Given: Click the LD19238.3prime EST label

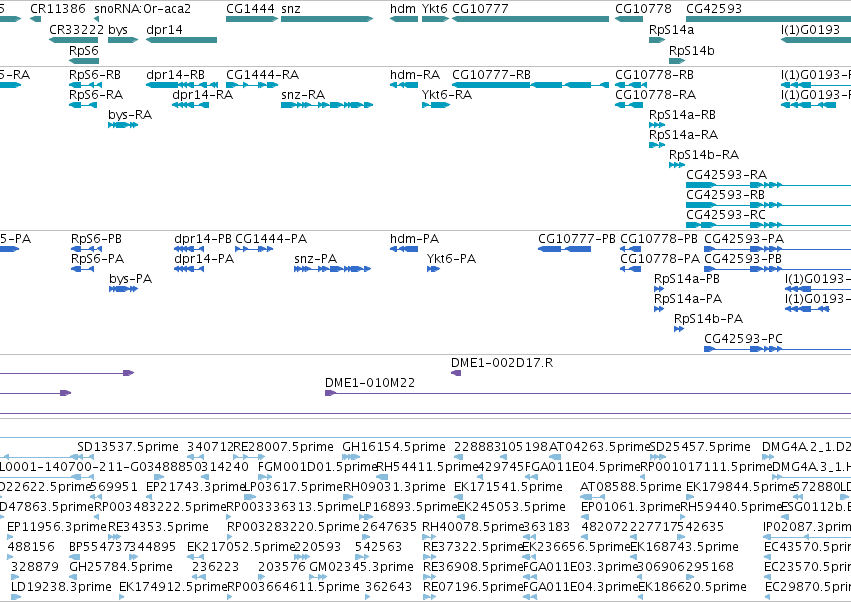Looking at the screenshot, I should pyautogui.click(x=61, y=587).
